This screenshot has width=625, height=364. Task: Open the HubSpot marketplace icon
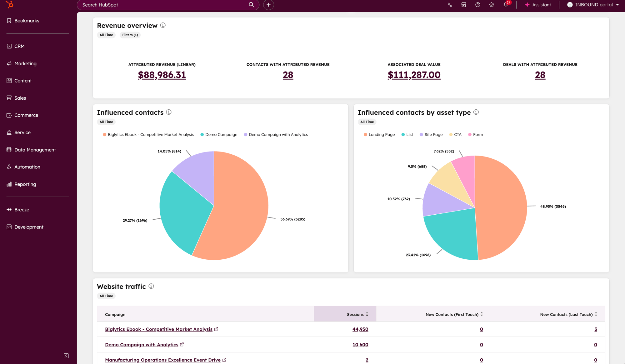(464, 5)
